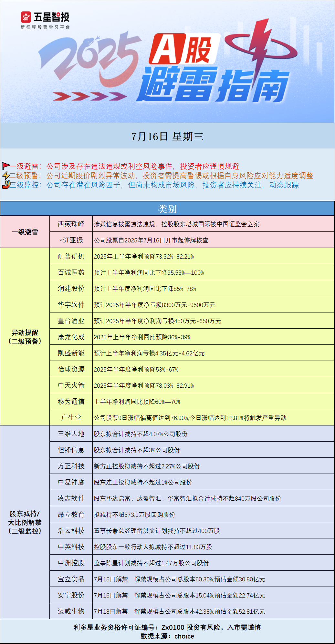The width and height of the screenshot is (335, 644).
Task: Click stock name 安宁股份
Action: (x=71, y=595)
